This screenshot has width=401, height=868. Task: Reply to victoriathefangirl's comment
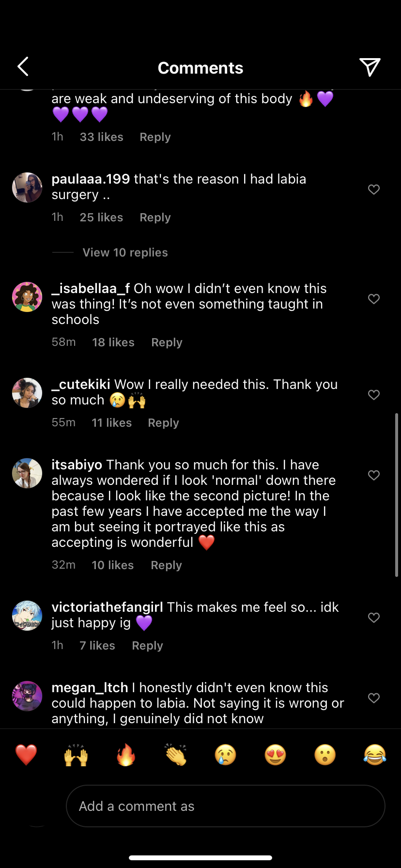[147, 646]
